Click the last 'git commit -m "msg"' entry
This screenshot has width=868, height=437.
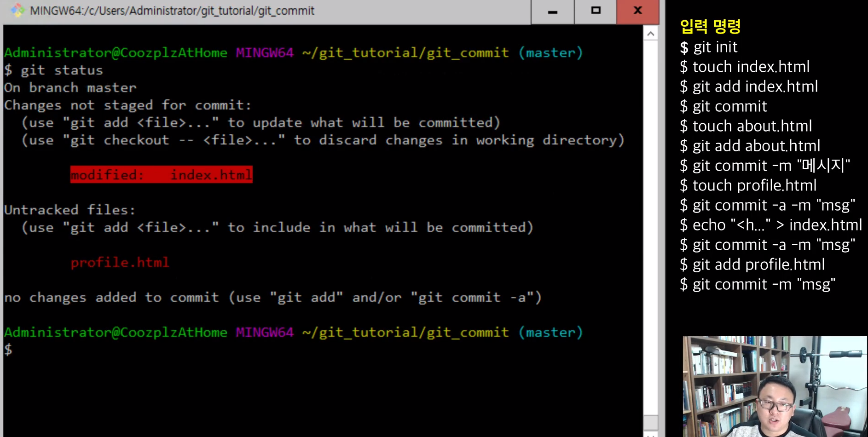pyautogui.click(x=758, y=284)
